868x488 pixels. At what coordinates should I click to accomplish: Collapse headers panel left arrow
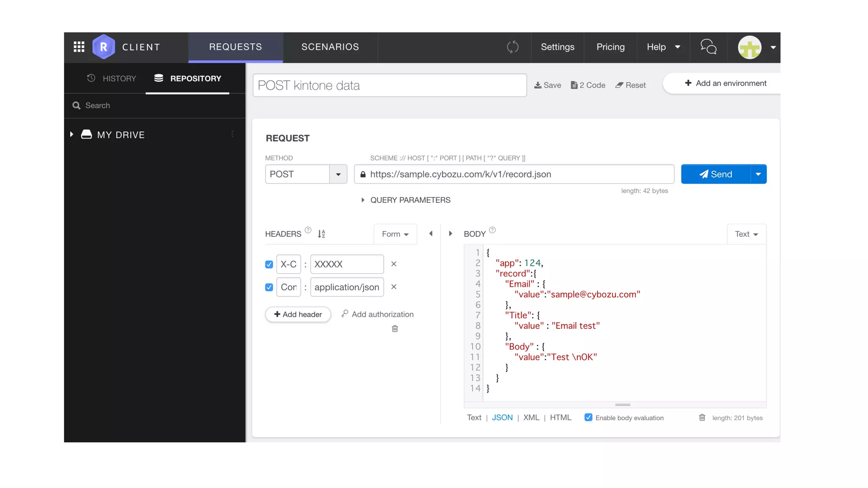[x=431, y=234]
